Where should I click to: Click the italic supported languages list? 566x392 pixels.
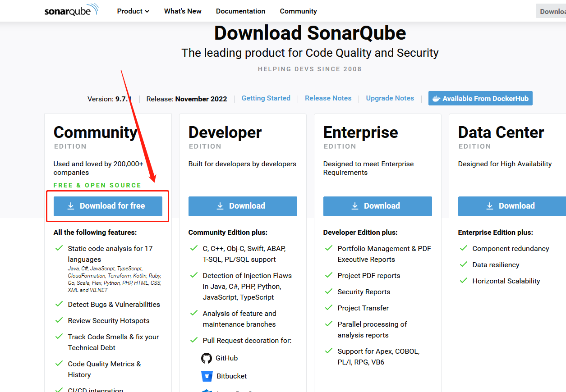pos(115,279)
